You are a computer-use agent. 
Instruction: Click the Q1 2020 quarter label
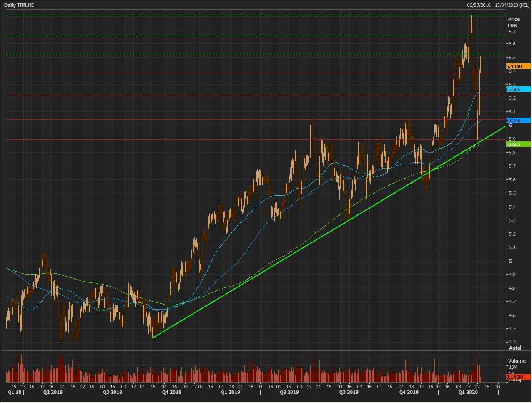coord(468,393)
